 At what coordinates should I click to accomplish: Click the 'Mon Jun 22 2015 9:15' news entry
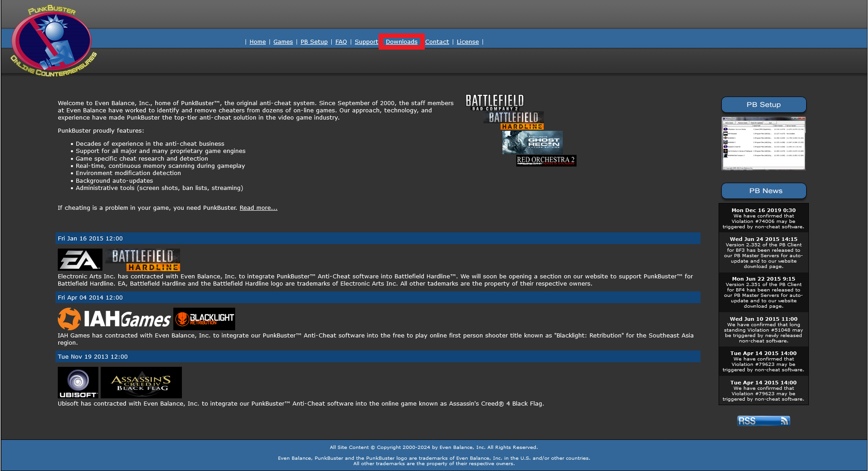[764, 292]
